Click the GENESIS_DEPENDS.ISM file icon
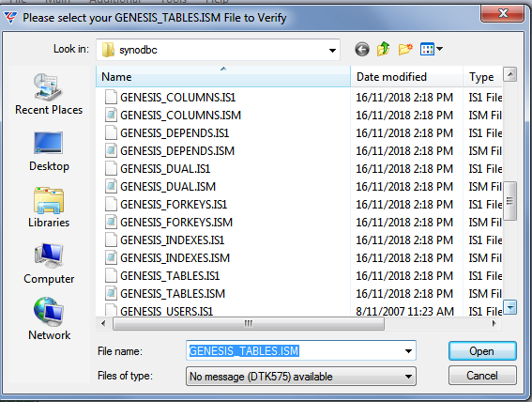This screenshot has width=532, height=402. pos(111,150)
